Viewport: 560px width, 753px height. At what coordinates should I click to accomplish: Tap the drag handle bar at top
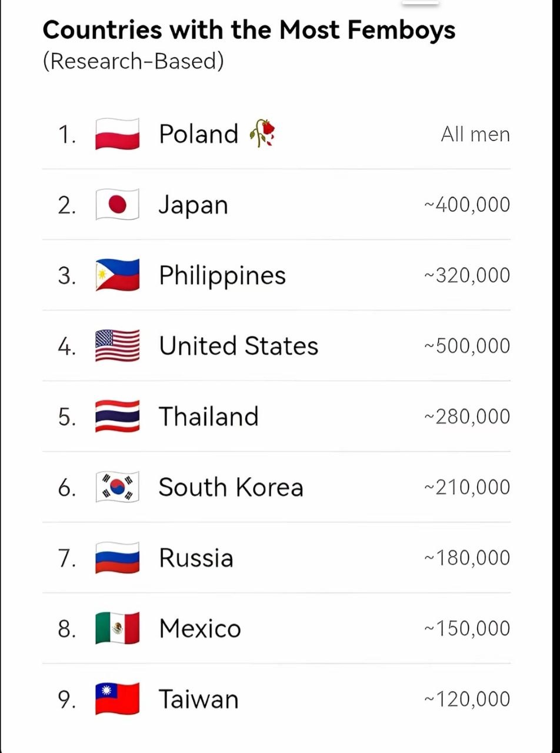421,2
